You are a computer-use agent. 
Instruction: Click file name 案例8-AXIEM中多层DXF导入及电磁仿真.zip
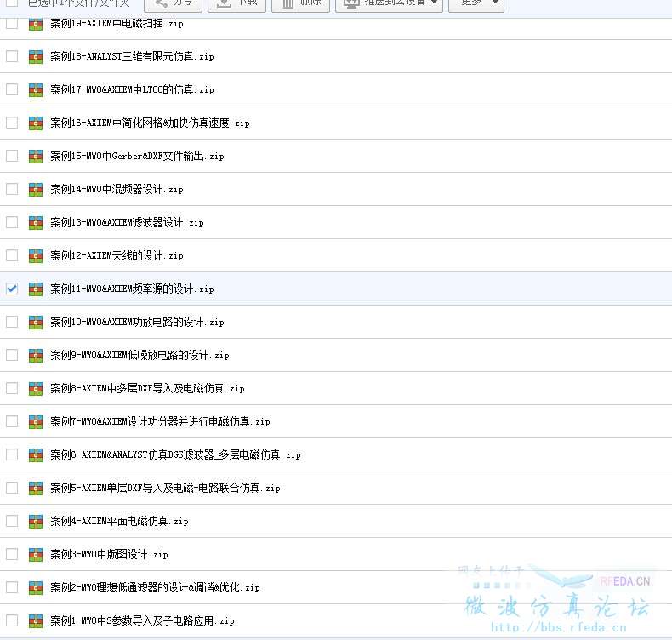click(147, 388)
